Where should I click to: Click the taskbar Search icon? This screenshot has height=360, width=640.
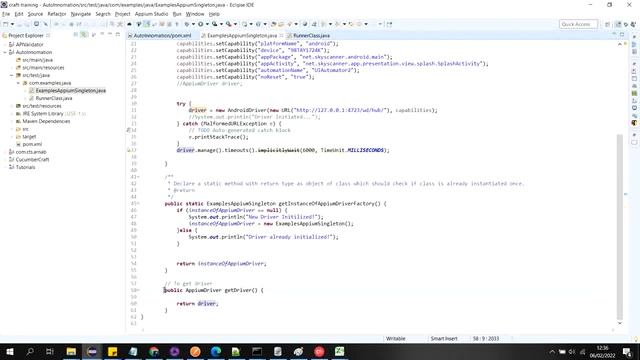click(30, 351)
